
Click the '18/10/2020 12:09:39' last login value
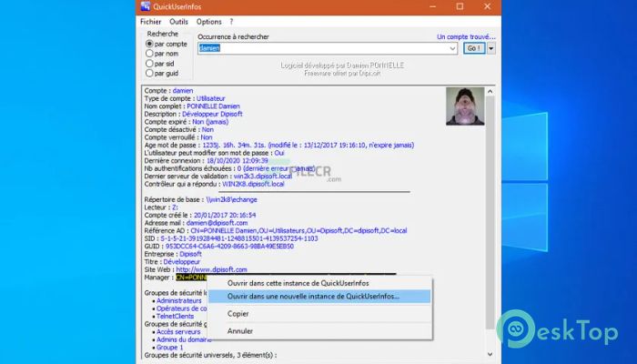tap(238, 161)
